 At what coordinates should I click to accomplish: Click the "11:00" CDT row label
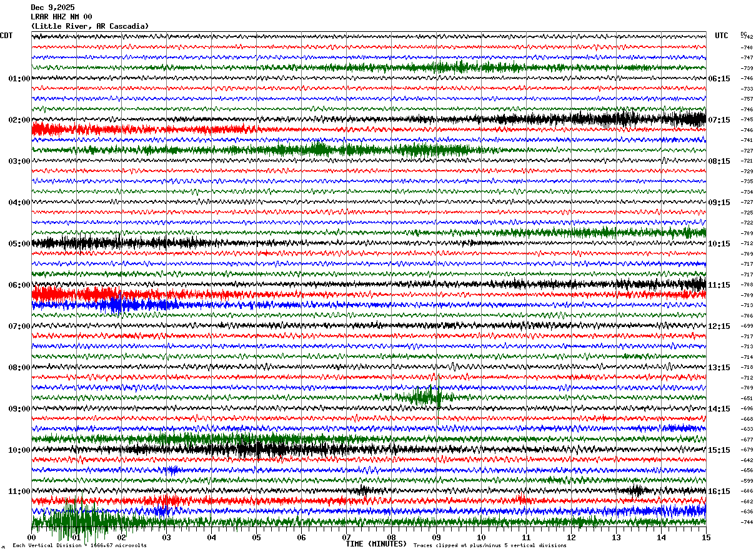[x=19, y=491]
